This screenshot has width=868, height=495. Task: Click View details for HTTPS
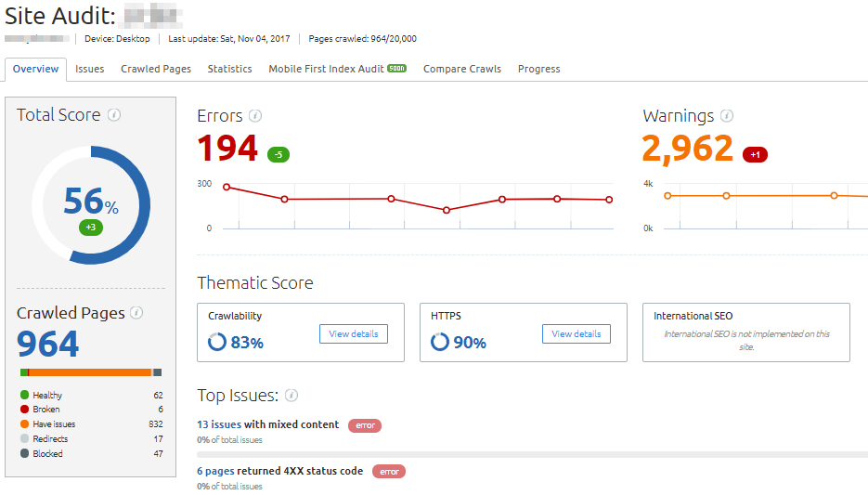coord(577,333)
